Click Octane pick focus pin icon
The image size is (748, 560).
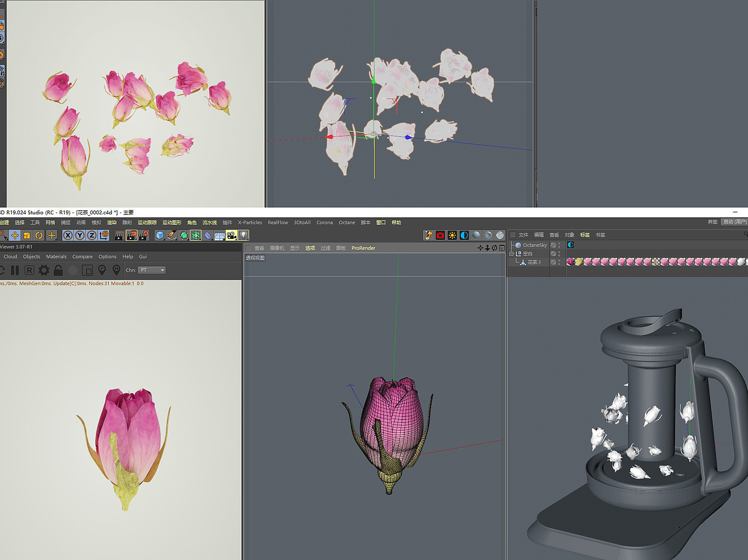tap(102, 270)
